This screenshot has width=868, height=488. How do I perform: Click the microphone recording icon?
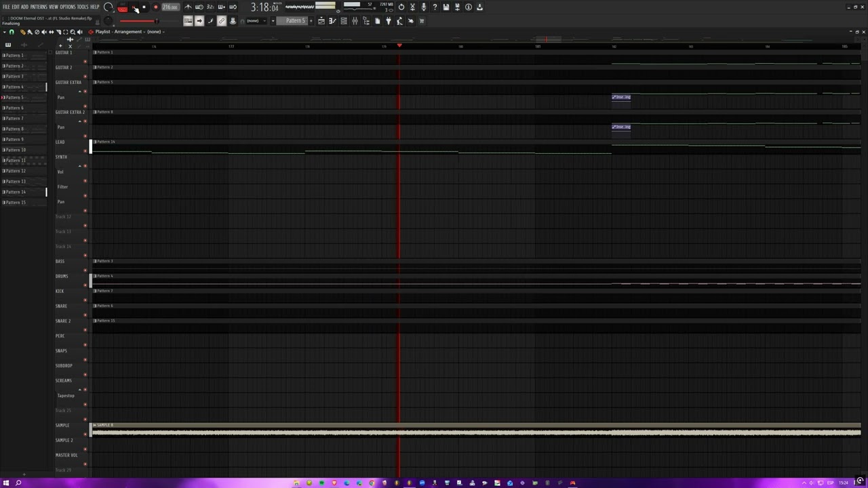[424, 7]
